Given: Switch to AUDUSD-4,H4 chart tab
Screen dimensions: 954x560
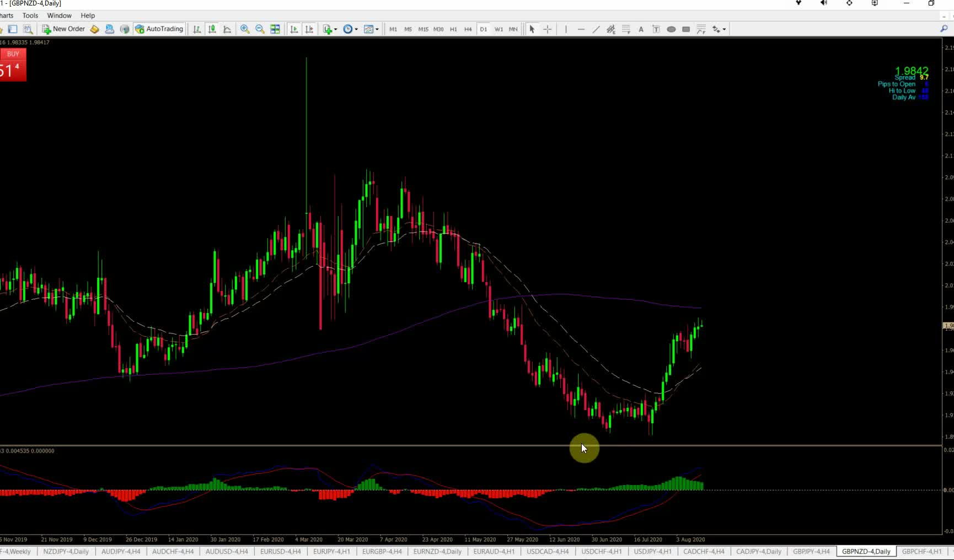Looking at the screenshot, I should coord(227,551).
